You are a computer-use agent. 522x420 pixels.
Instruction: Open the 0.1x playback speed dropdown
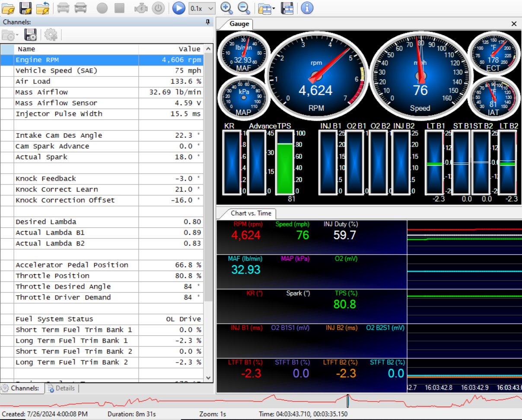pos(202,8)
